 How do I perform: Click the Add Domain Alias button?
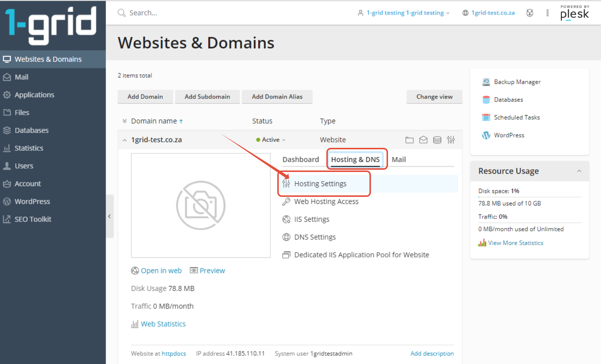[277, 97]
